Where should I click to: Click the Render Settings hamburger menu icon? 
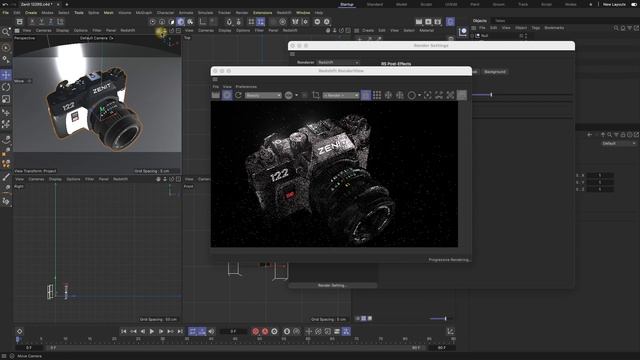click(292, 54)
